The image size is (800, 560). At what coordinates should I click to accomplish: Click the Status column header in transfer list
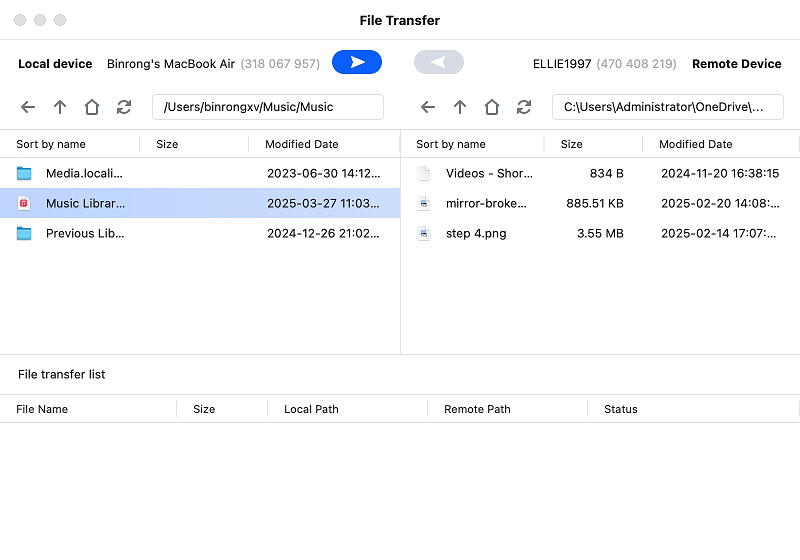(621, 409)
